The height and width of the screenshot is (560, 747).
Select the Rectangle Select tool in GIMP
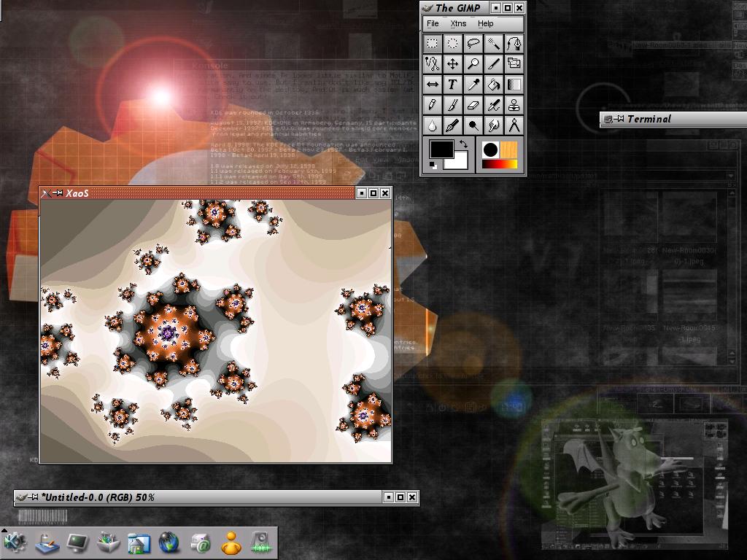(x=432, y=44)
